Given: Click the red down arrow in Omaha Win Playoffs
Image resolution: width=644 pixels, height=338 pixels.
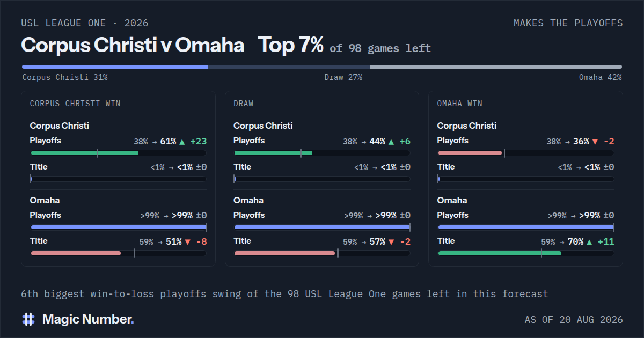Looking at the screenshot, I should point(595,142).
